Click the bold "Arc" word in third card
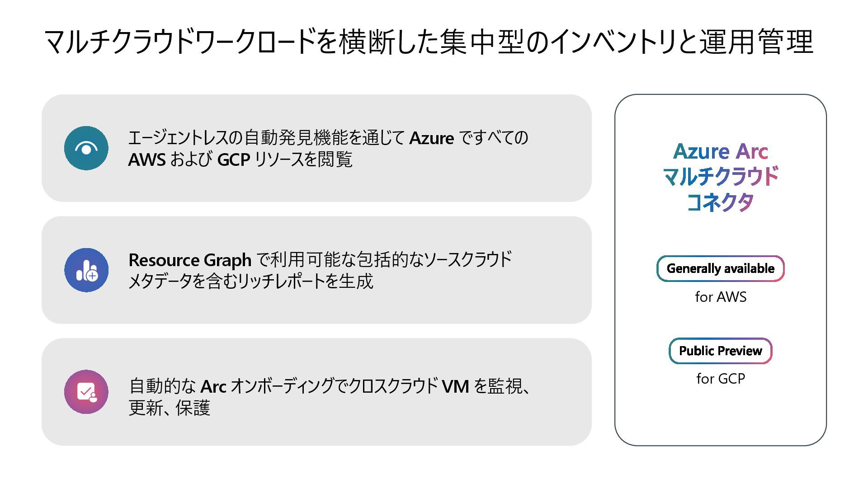This screenshot has height=488, width=868. coord(213,387)
